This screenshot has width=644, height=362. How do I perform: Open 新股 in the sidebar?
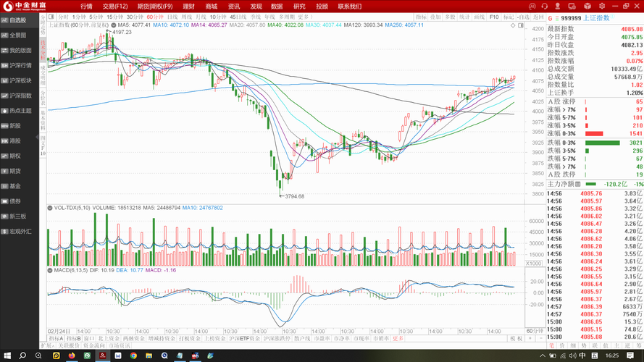[x=20, y=125]
